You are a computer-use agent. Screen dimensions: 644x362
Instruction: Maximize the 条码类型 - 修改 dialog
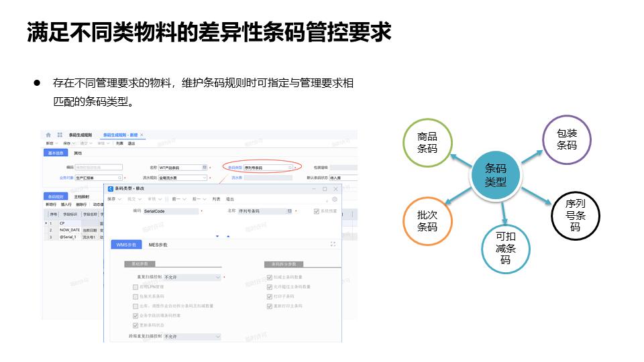pos(325,189)
